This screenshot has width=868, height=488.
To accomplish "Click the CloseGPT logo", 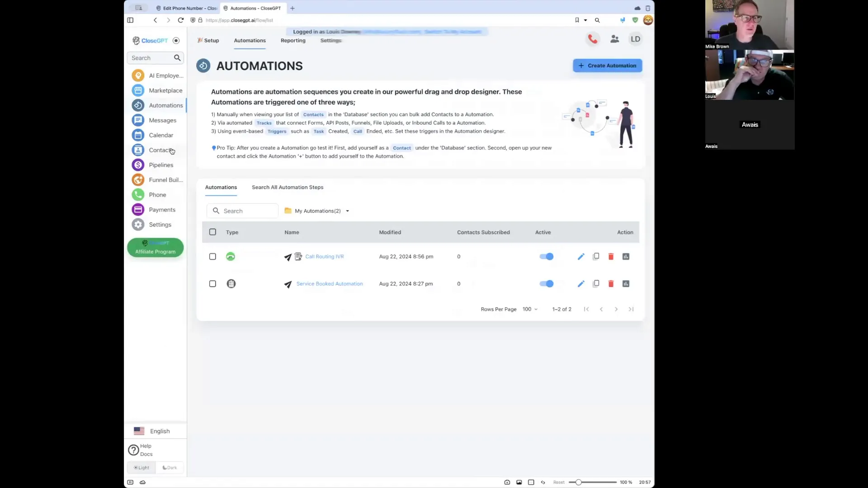I will point(150,41).
